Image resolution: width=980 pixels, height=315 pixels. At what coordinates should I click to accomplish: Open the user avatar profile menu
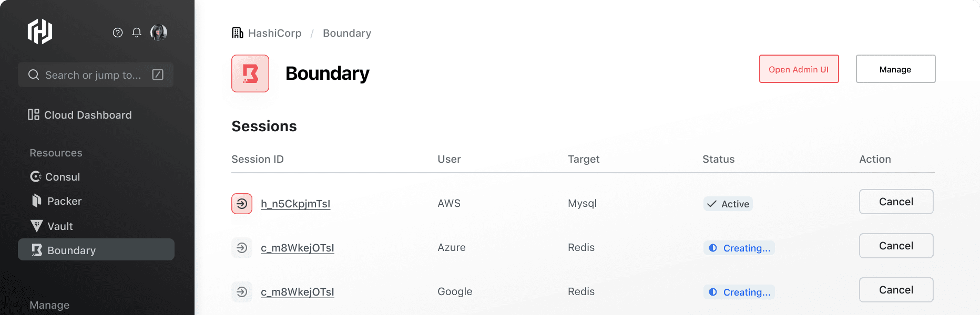point(159,33)
